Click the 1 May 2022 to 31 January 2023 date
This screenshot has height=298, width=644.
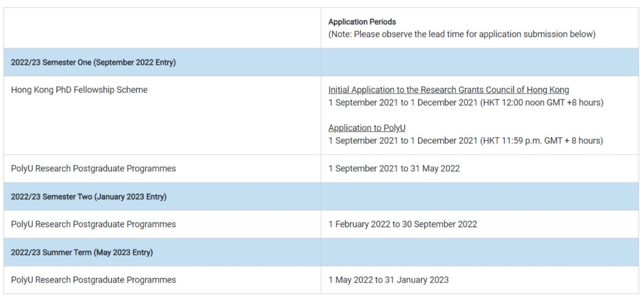pos(388,280)
